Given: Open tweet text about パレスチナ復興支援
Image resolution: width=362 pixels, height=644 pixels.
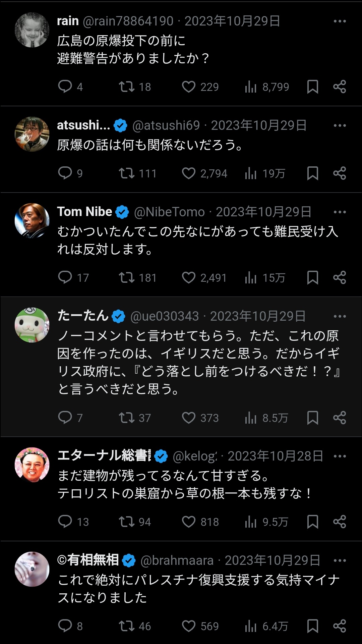Looking at the screenshot, I should [198, 588].
